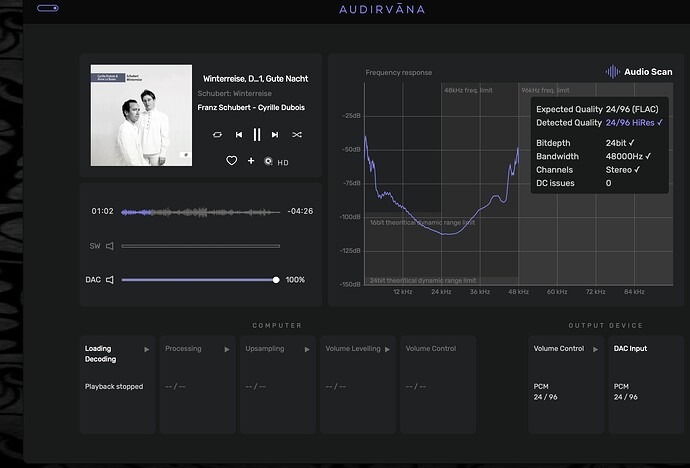
Task: Select the DAC Input output panel
Action: (x=647, y=382)
